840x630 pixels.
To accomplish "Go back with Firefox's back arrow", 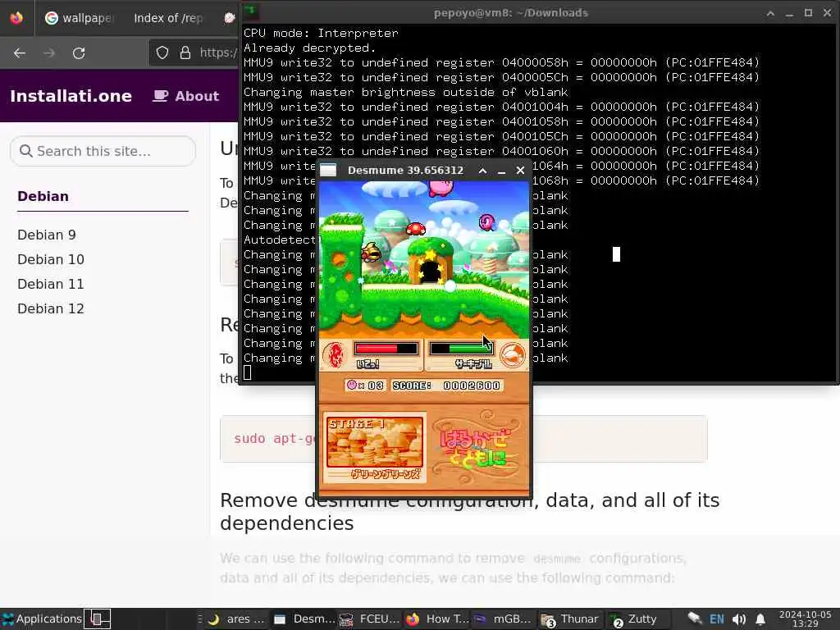I will [x=20, y=53].
